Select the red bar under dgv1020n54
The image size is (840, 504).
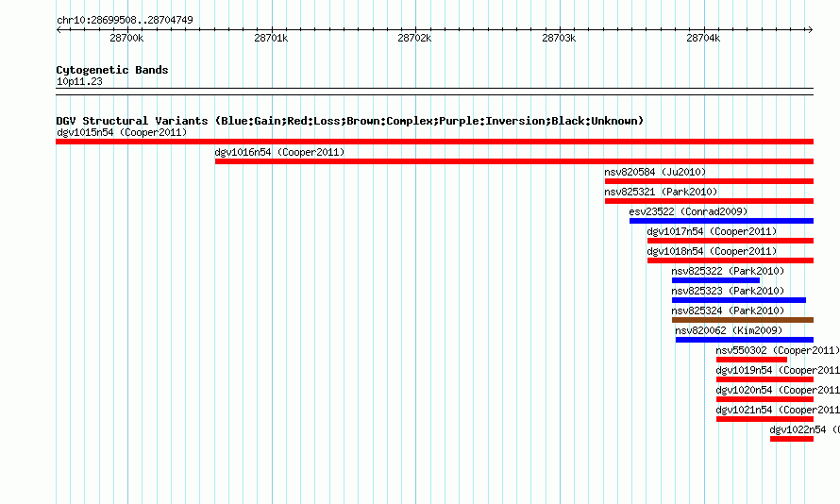click(x=765, y=399)
